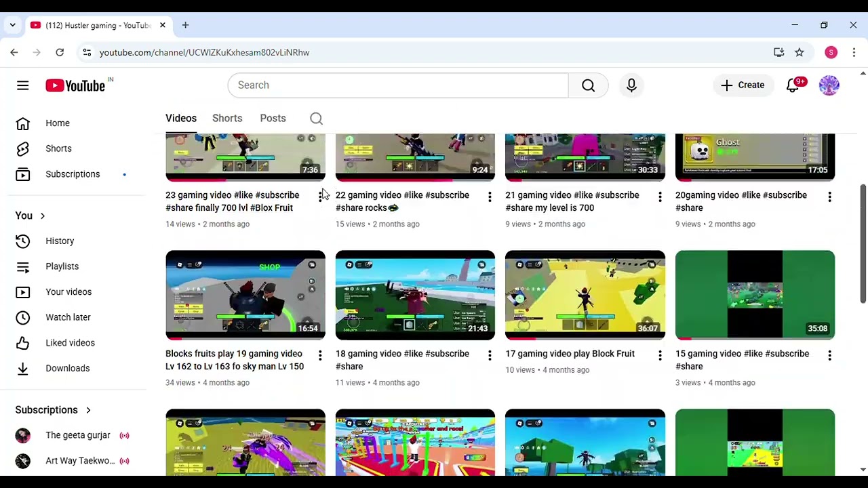This screenshot has height=488, width=868.
Task: Switch to the Videos tab
Action: click(x=181, y=119)
